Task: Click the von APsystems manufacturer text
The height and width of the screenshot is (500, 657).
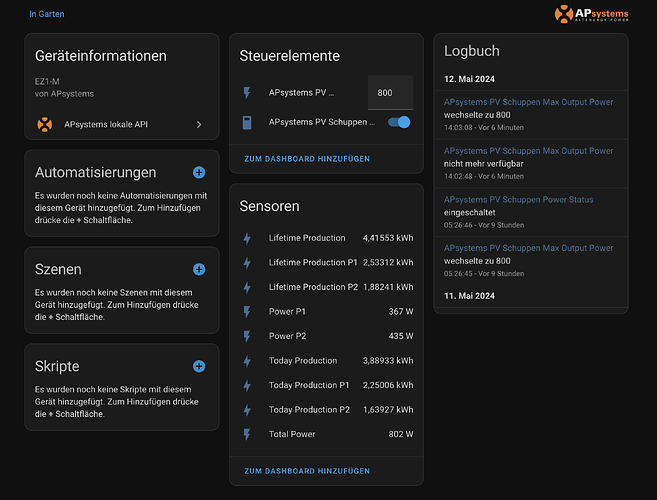Action: tap(64, 93)
